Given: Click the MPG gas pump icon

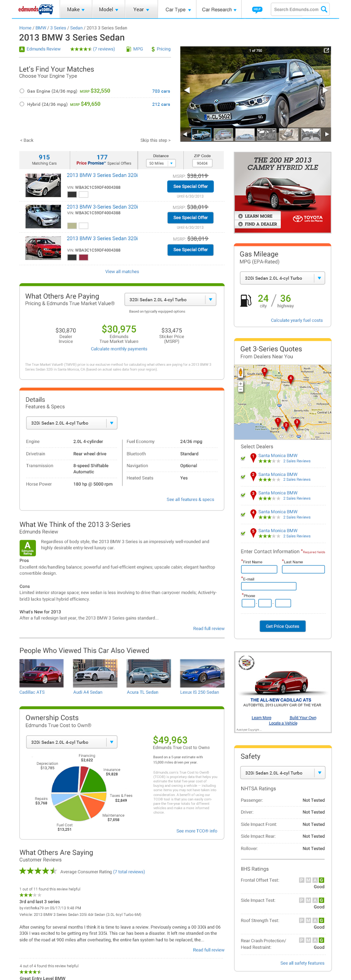Looking at the screenshot, I should [x=129, y=49].
